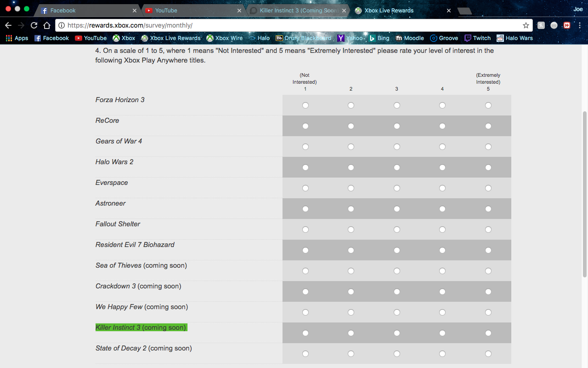The height and width of the screenshot is (368, 588).
Task: Rate Sea of Thieves as 5
Action: pyautogui.click(x=488, y=271)
